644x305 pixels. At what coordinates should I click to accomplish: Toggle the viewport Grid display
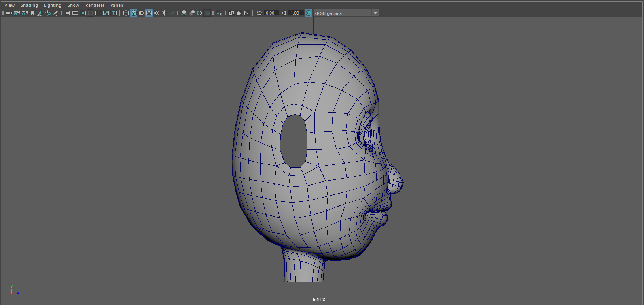click(68, 13)
